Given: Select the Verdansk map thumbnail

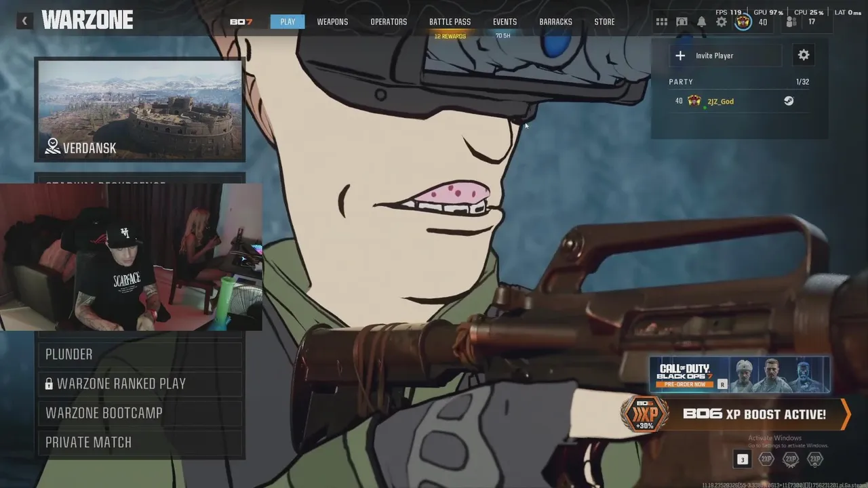Looking at the screenshot, I should pos(140,110).
